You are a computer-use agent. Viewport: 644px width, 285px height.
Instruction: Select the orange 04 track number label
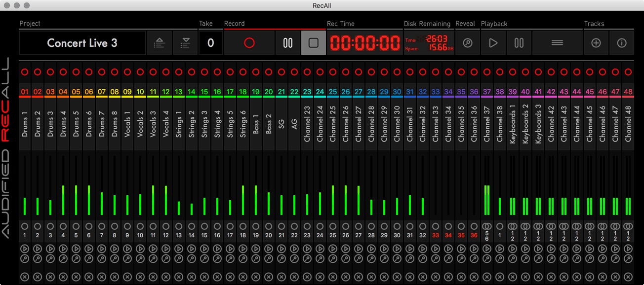(x=63, y=92)
